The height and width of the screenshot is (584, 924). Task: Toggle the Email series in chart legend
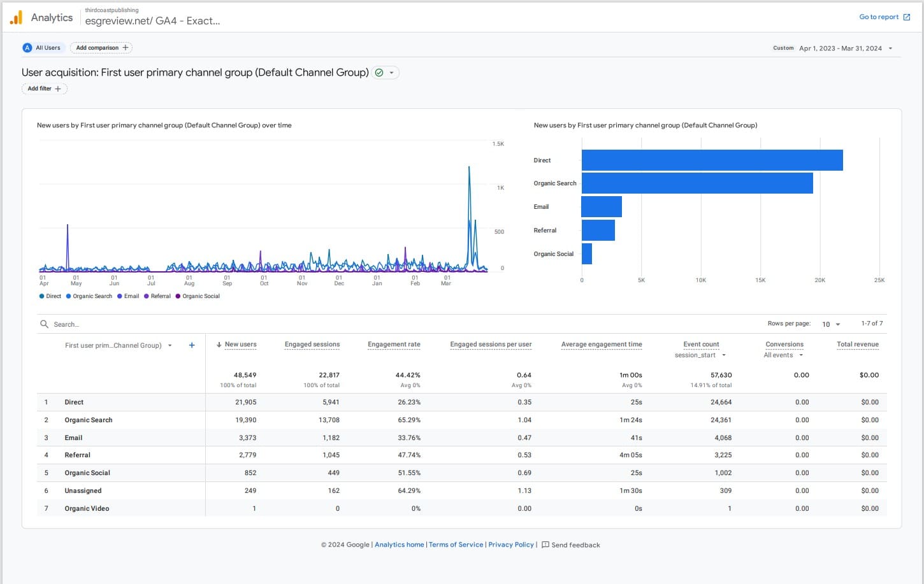[128, 296]
